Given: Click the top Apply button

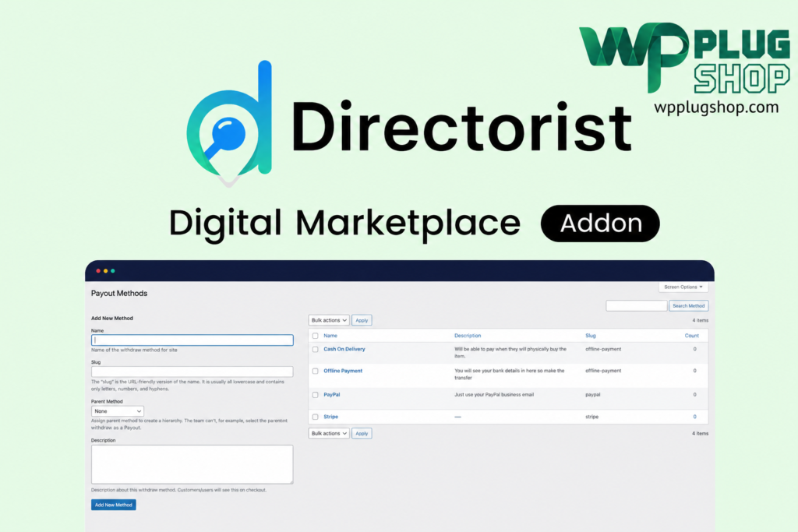Looking at the screenshot, I should pos(362,320).
